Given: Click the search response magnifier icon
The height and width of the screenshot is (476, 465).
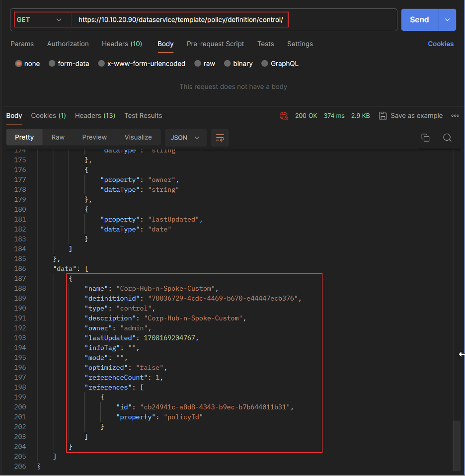Looking at the screenshot, I should pos(447,138).
